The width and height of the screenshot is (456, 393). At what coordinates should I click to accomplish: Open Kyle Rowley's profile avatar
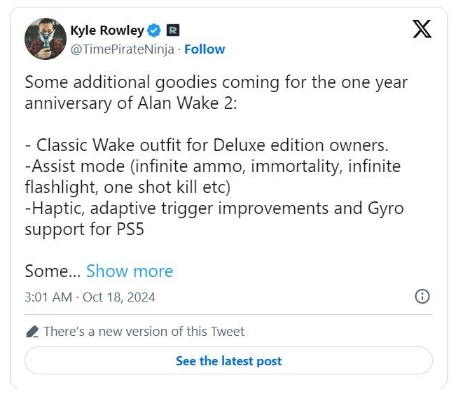tap(45, 39)
